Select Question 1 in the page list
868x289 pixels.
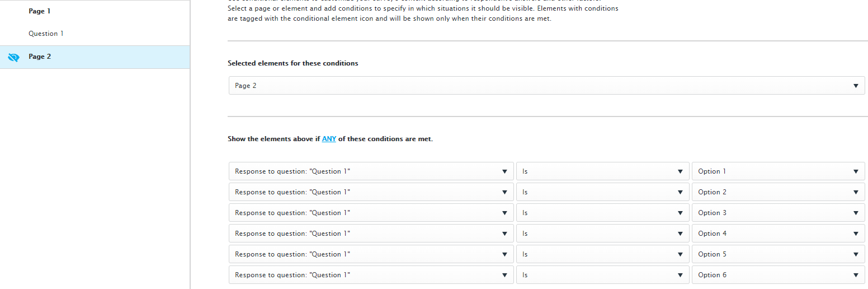click(x=46, y=34)
